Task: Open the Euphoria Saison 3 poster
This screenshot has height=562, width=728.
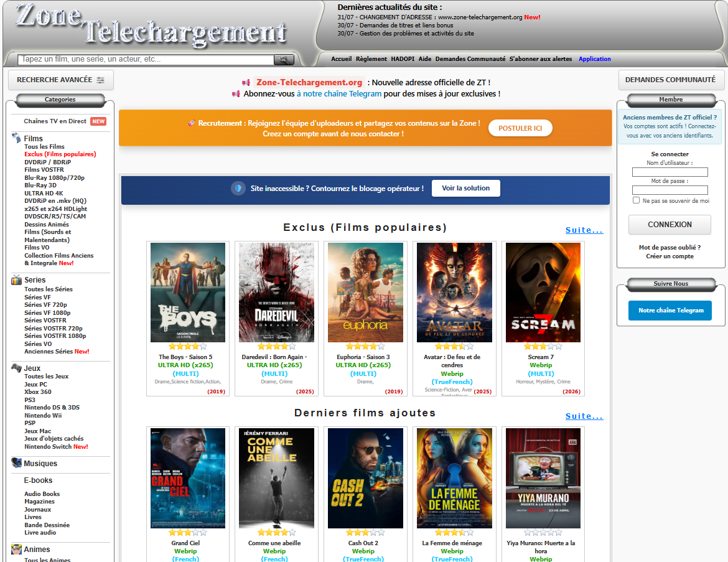Action: (365, 293)
